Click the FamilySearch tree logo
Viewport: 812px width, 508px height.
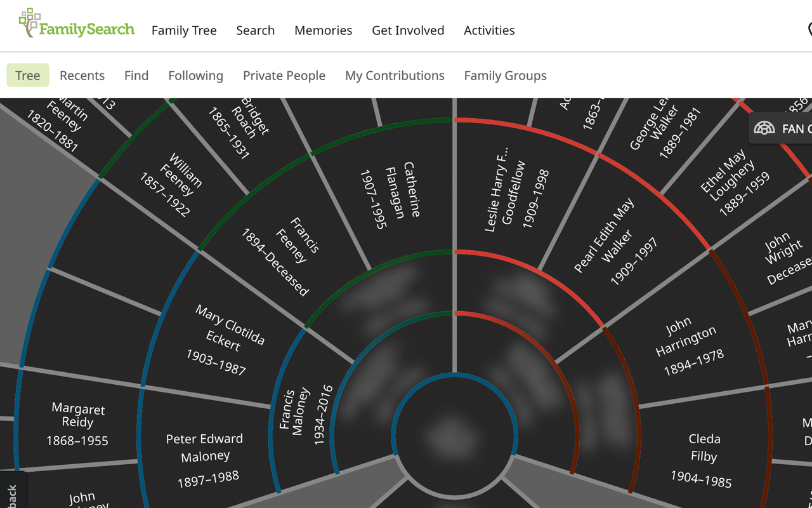(77, 24)
